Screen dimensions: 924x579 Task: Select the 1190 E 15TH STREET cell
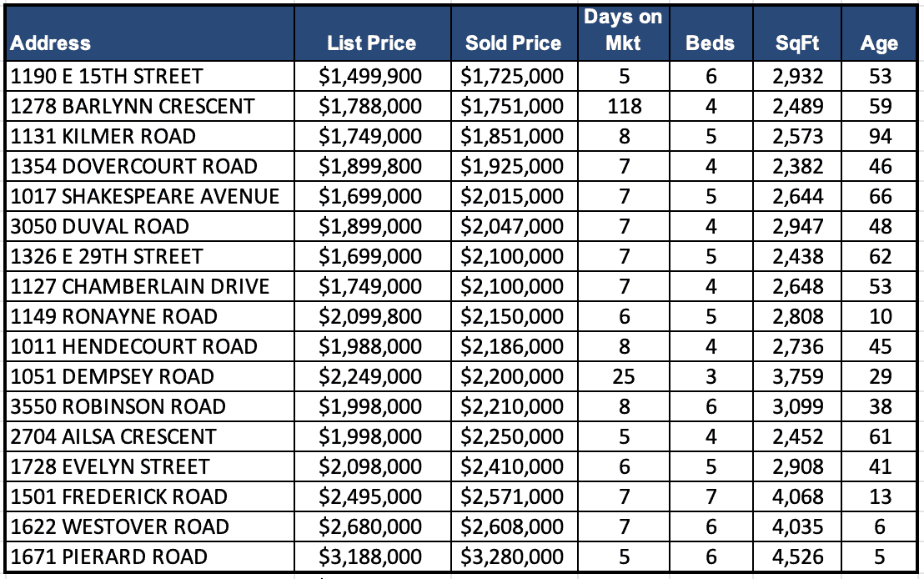[x=107, y=77]
